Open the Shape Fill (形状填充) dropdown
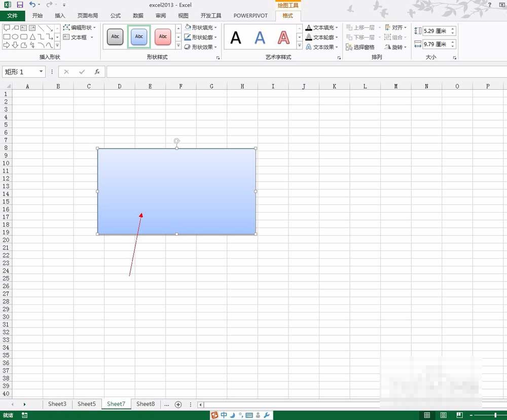The height and width of the screenshot is (420, 507). click(x=201, y=27)
